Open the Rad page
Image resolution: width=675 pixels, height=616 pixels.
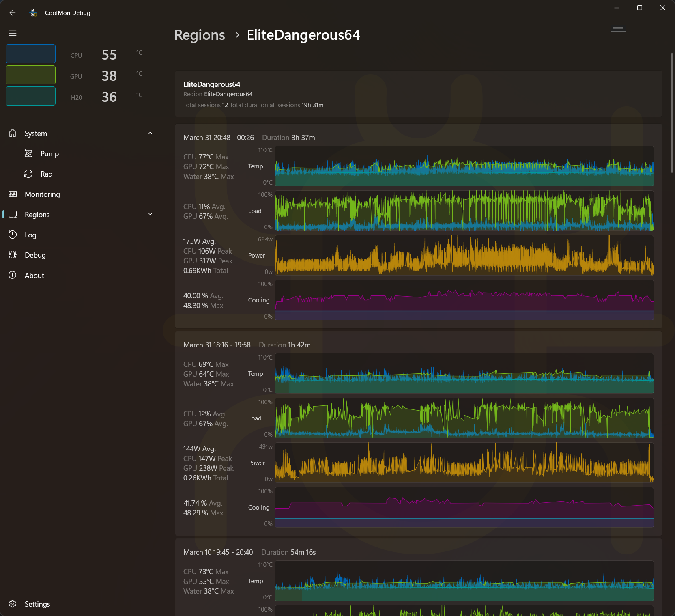[x=80, y=174]
